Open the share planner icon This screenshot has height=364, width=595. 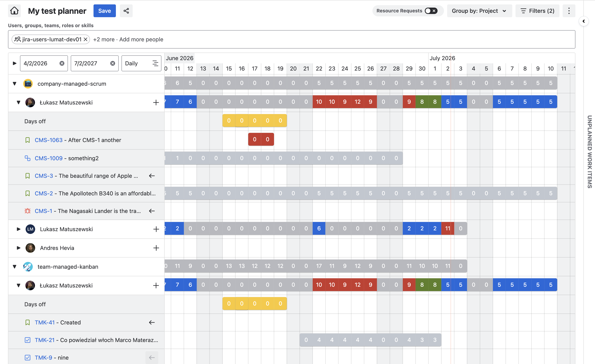click(126, 11)
